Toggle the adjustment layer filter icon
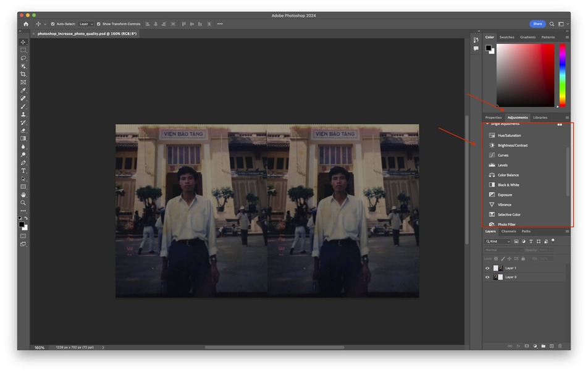588x373 pixels. pyautogui.click(x=524, y=241)
